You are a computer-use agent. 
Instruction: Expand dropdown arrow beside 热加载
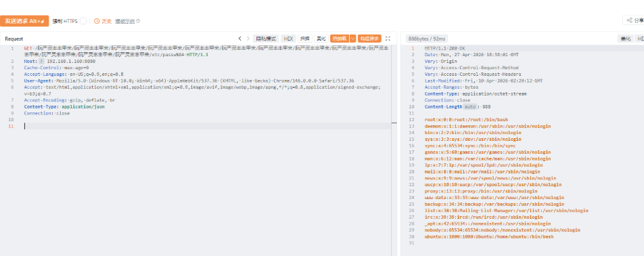pyautogui.click(x=353, y=39)
